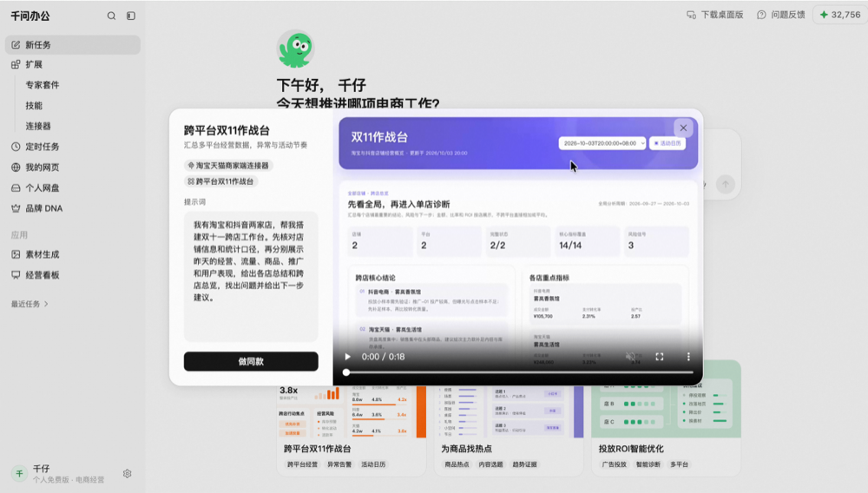Unmute the video sound icon

point(630,357)
